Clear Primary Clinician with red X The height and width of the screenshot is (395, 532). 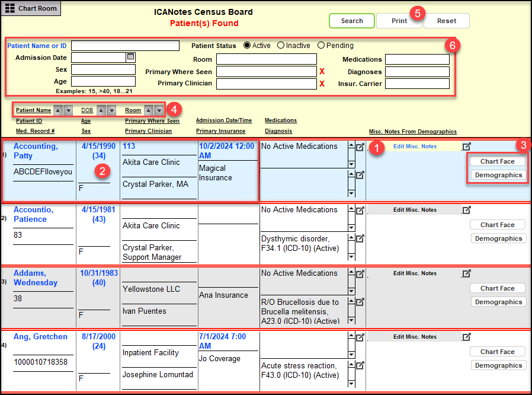[x=322, y=84]
